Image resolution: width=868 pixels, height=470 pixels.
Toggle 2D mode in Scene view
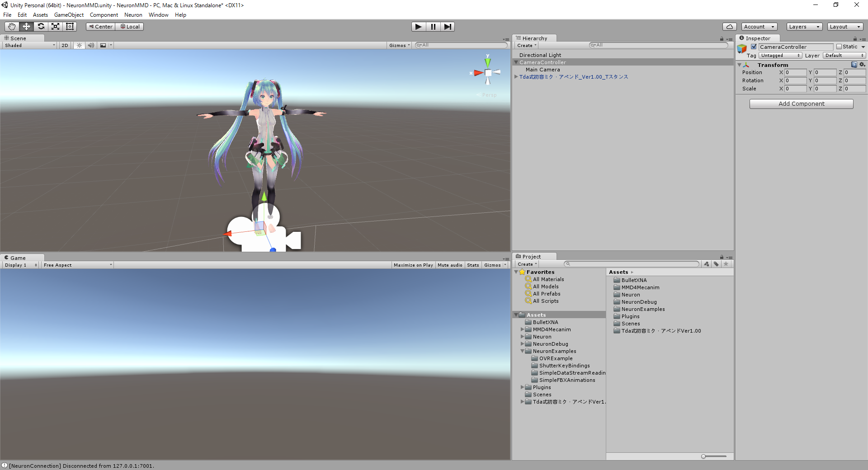pos(65,45)
